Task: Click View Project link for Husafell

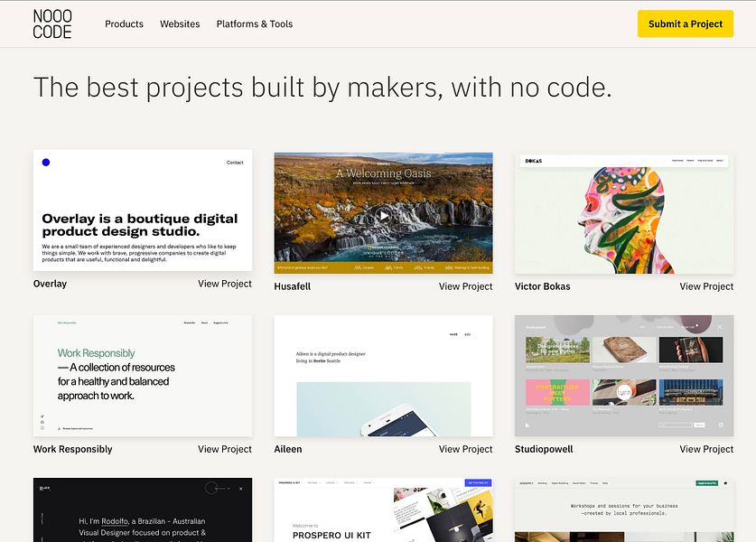Action: pyautogui.click(x=466, y=286)
